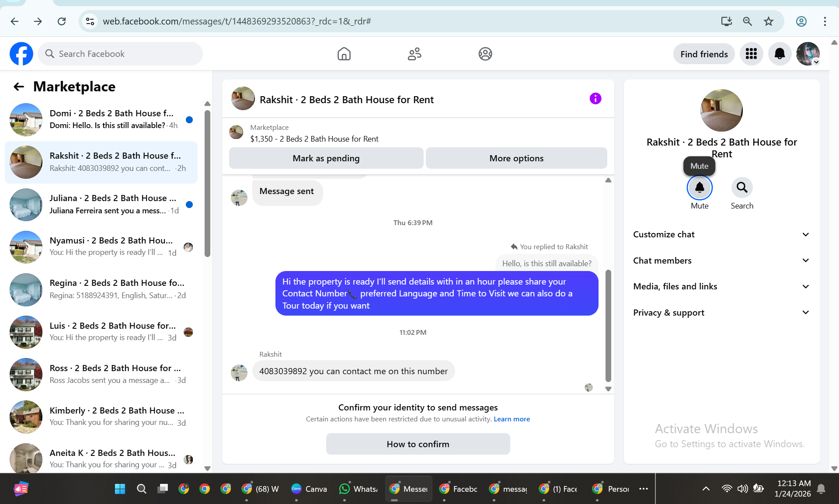The image size is (839, 504).
Task: Open the taskbar overflow three dots
Action: [644, 489]
